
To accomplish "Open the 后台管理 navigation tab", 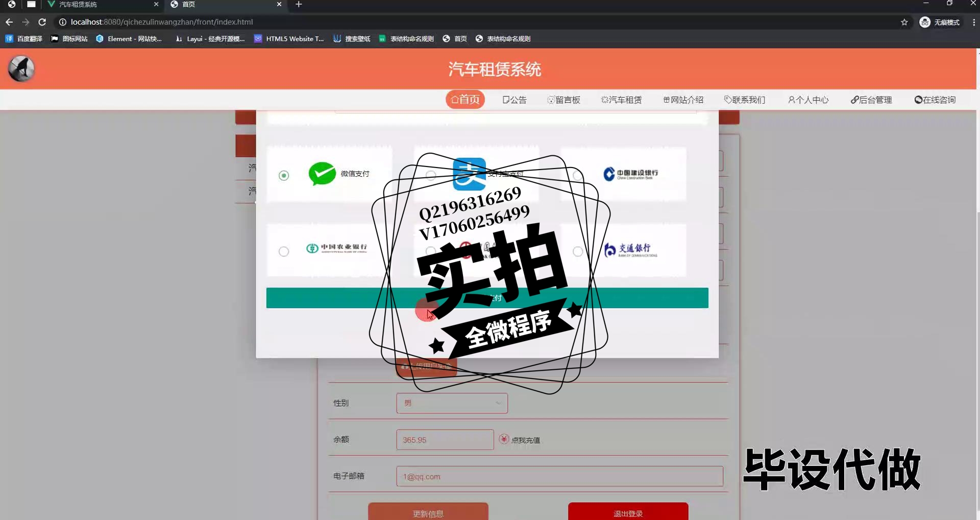I will coord(871,100).
